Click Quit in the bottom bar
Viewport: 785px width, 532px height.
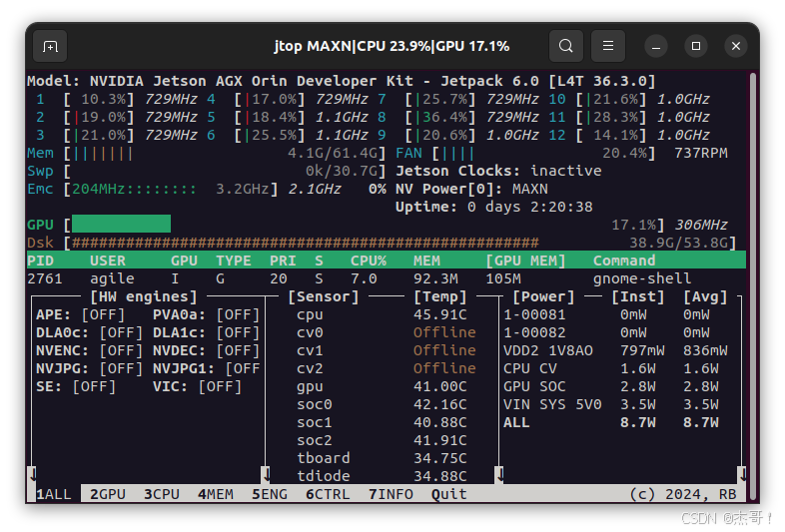[x=449, y=494]
